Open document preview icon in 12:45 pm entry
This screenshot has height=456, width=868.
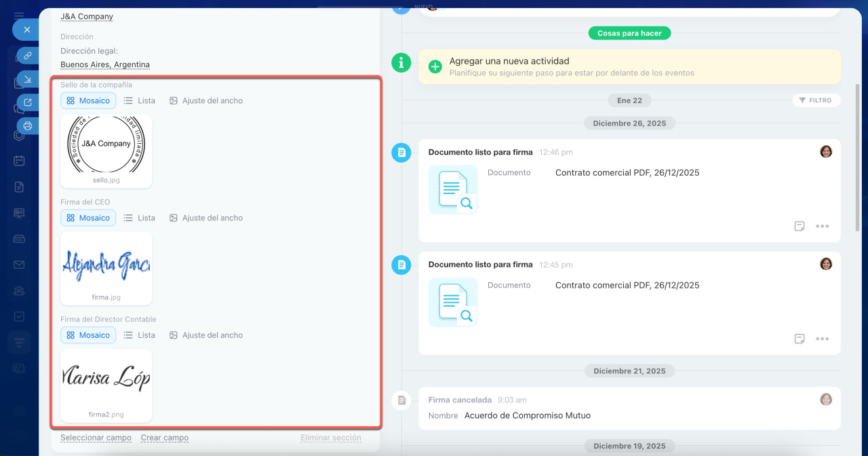453,303
